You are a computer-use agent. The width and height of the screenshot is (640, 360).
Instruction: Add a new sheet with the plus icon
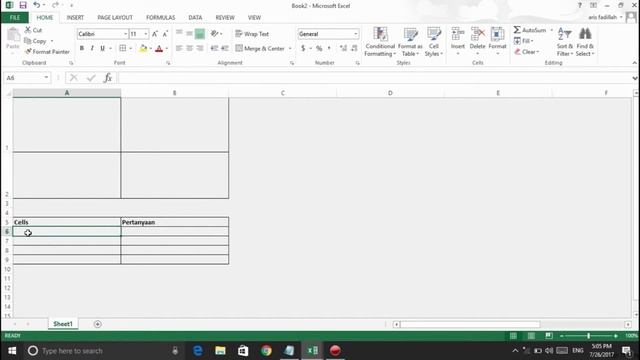97,324
